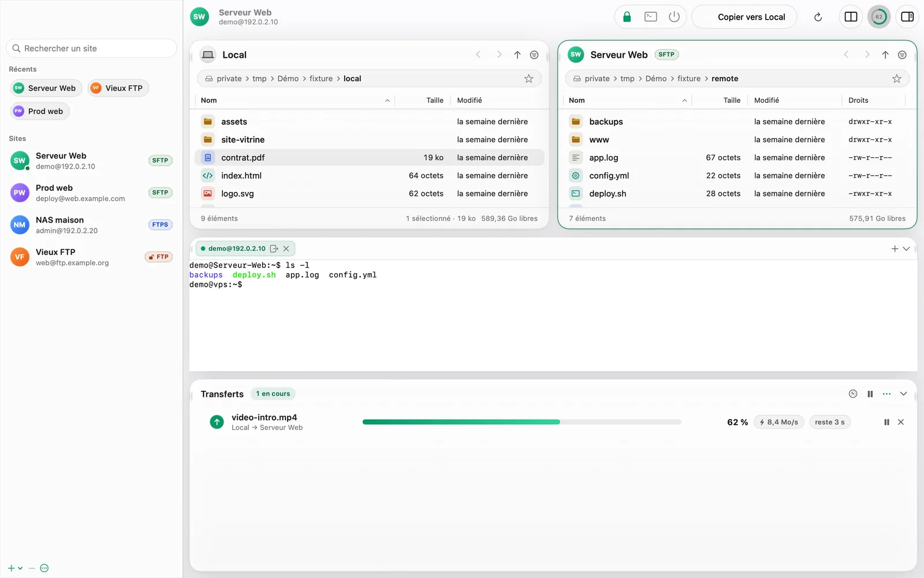Viewport: 924px width, 578px height.
Task: Open the remote backups folder
Action: click(x=737, y=121)
